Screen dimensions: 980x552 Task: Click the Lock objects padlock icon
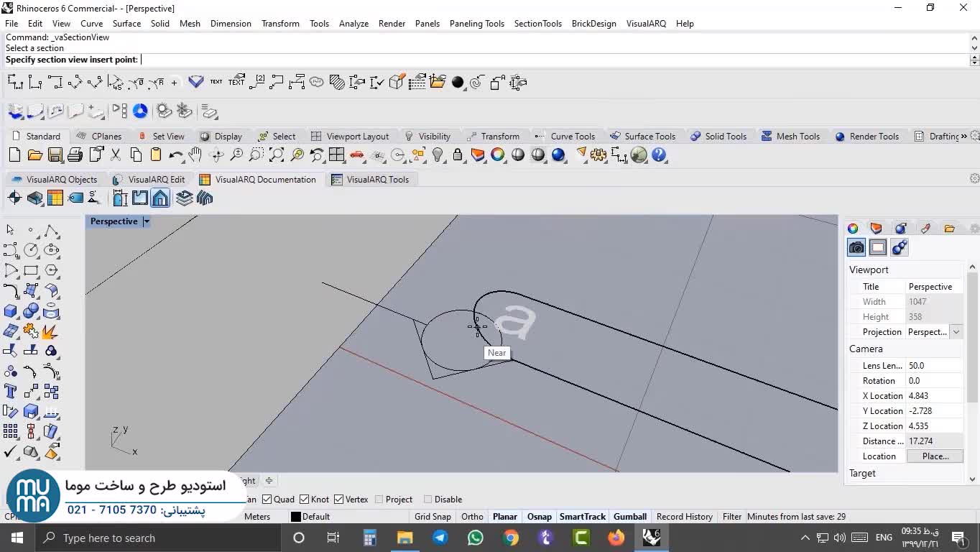click(x=458, y=155)
